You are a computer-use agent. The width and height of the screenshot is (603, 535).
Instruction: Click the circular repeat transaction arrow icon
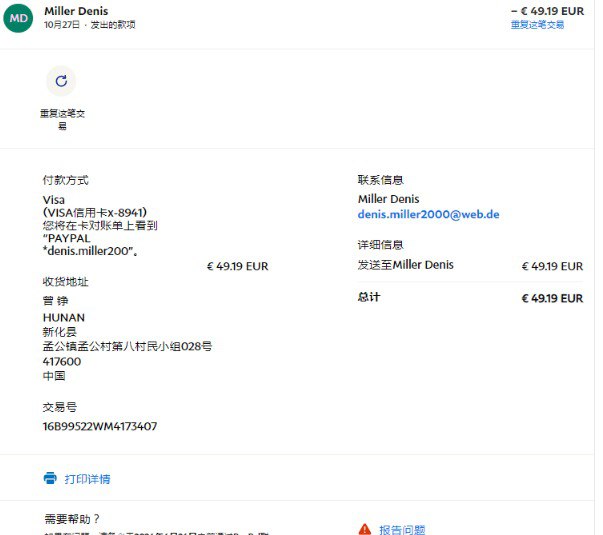61,81
